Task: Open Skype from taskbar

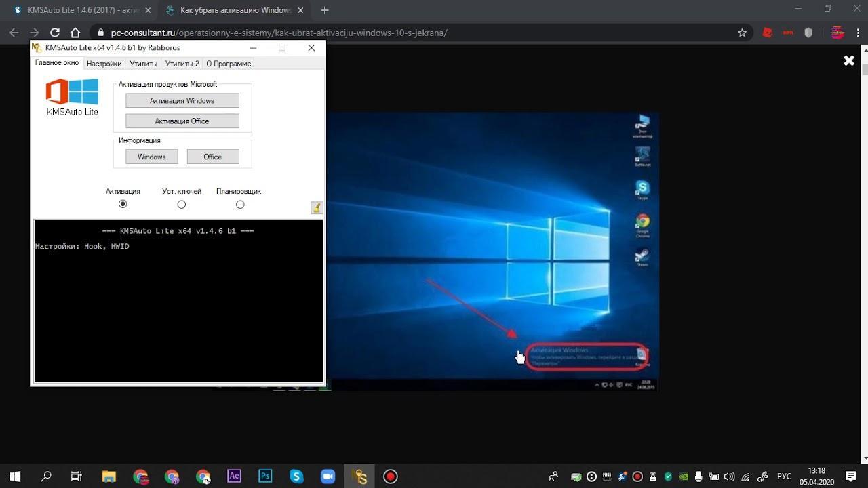Action: click(296, 476)
